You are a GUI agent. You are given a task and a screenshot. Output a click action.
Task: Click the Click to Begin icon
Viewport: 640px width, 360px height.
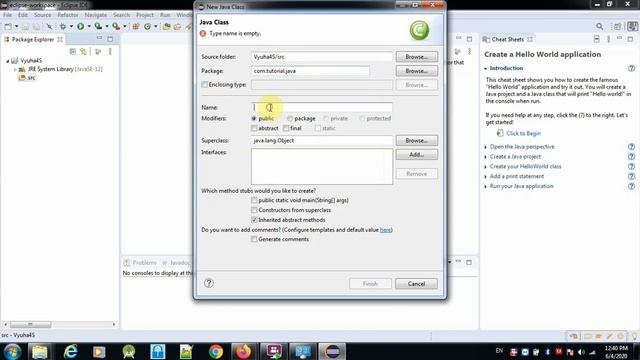point(500,133)
